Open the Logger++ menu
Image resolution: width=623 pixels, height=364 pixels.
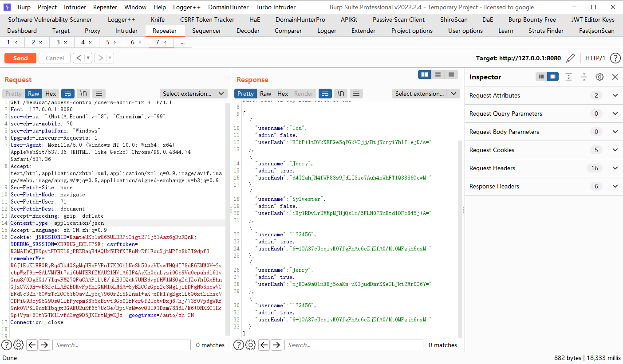point(186,7)
